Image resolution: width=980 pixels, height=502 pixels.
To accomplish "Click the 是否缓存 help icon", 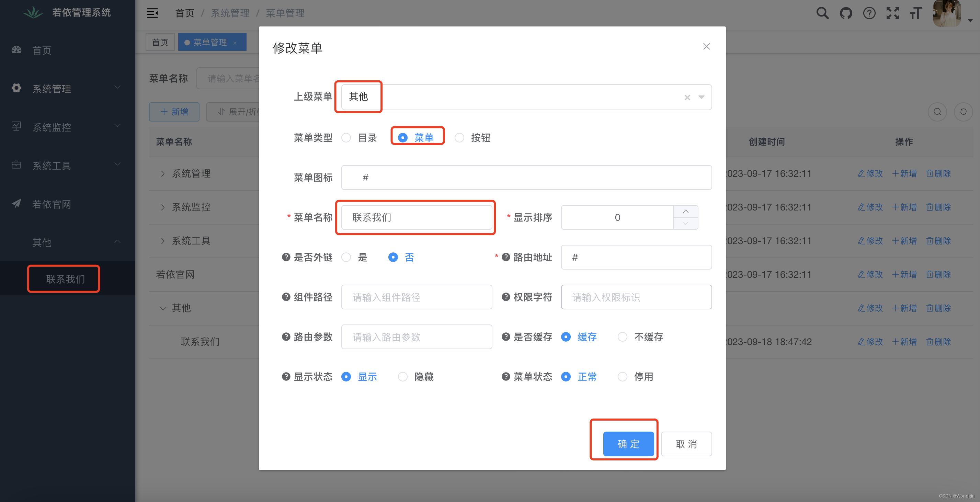I will (x=506, y=337).
